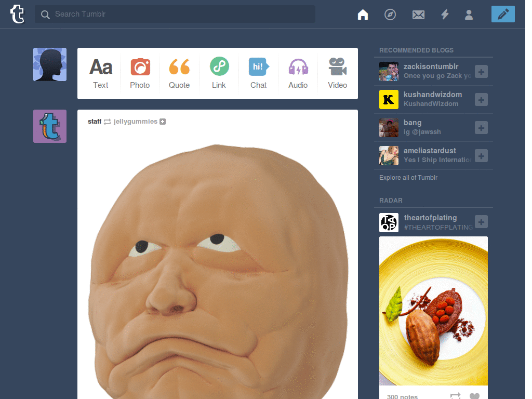Open the Radar plated dessert photo

click(433, 311)
